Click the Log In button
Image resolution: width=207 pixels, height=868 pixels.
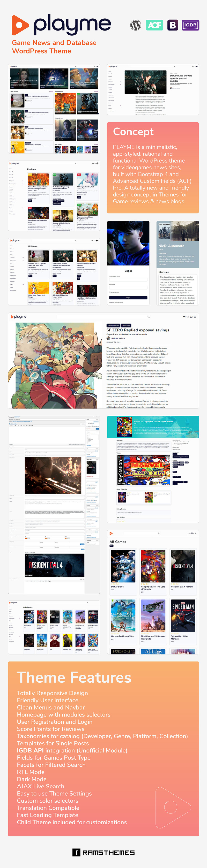[x=128, y=298]
